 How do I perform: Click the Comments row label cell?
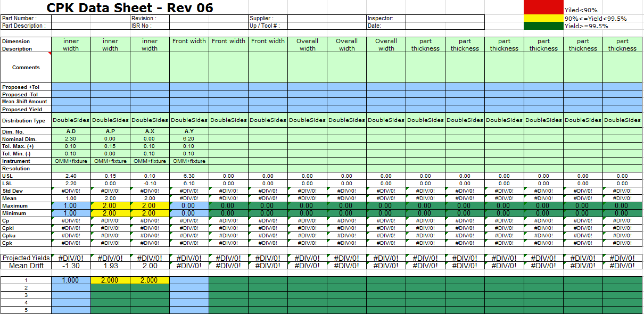[x=26, y=68]
